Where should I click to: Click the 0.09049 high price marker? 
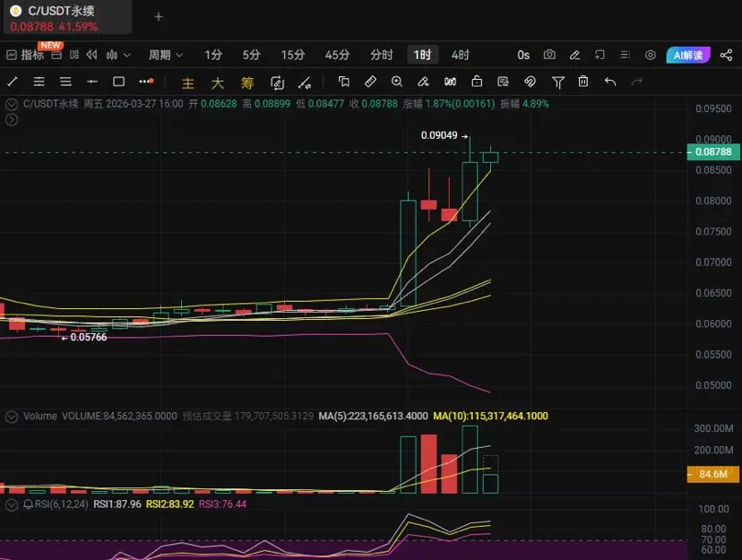[439, 135]
